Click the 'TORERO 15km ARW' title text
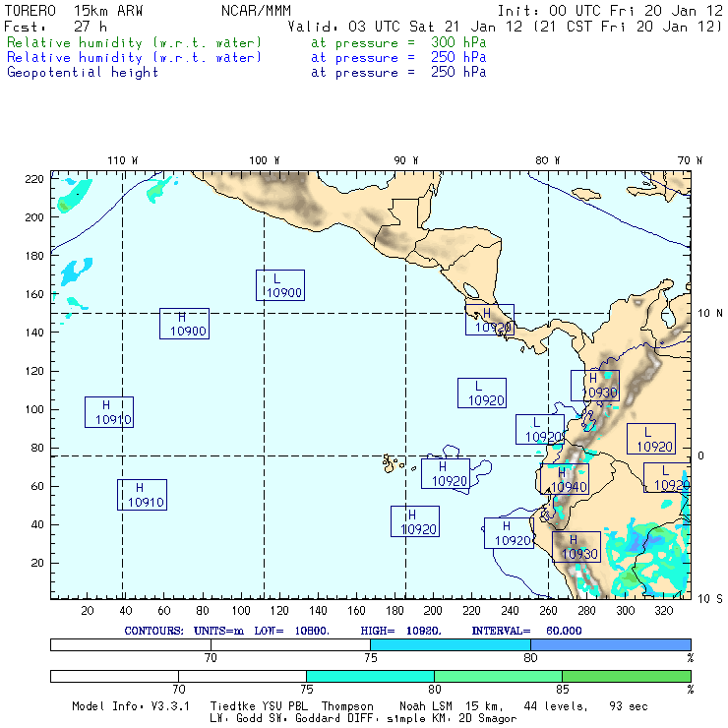The width and height of the screenshot is (728, 728). [74, 11]
